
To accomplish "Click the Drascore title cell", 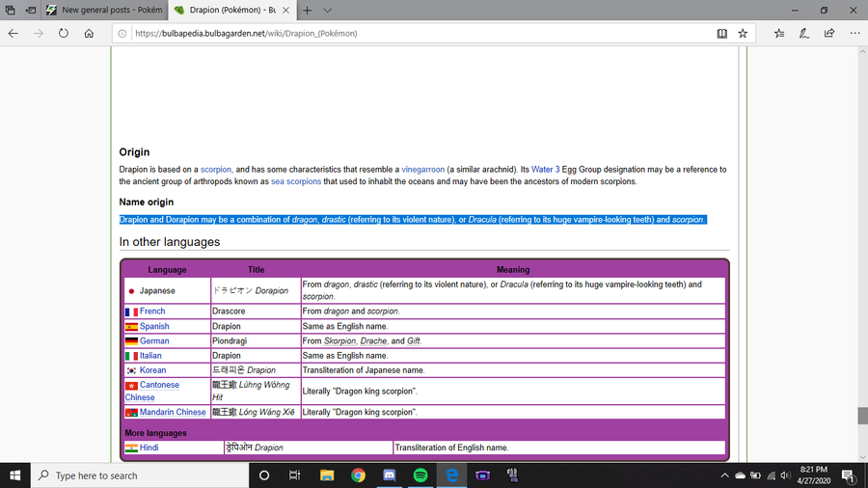I will 256,311.
